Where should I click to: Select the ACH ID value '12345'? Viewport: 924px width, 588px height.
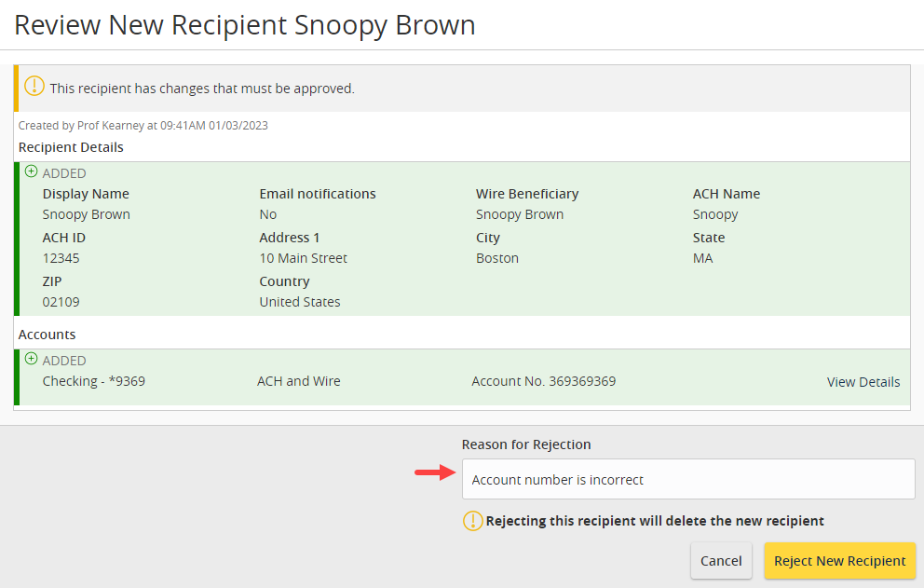click(61, 258)
